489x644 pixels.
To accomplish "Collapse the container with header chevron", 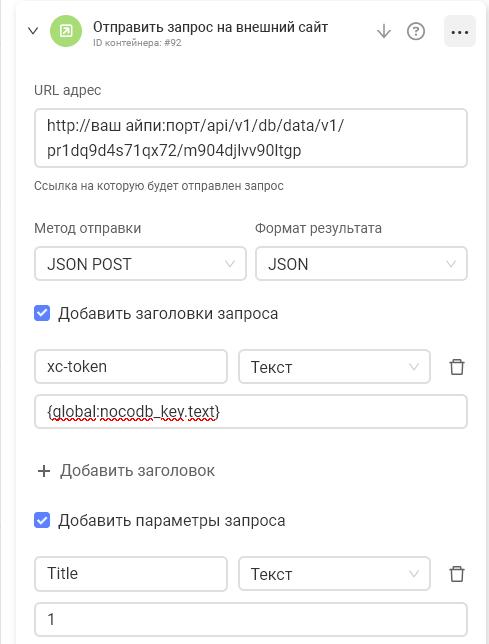I will point(33,31).
